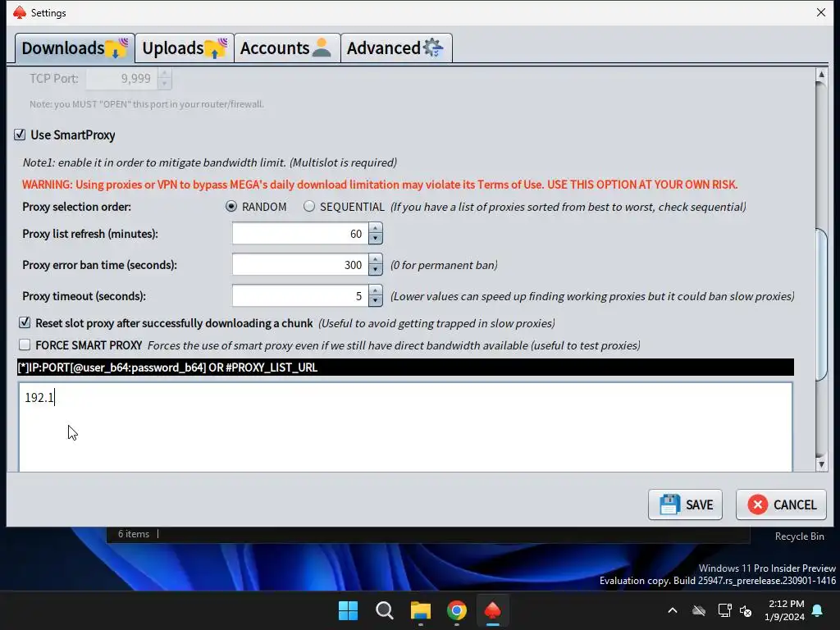Image resolution: width=840 pixels, height=630 pixels.
Task: Click the scrollbar down arrow
Action: 820,465
